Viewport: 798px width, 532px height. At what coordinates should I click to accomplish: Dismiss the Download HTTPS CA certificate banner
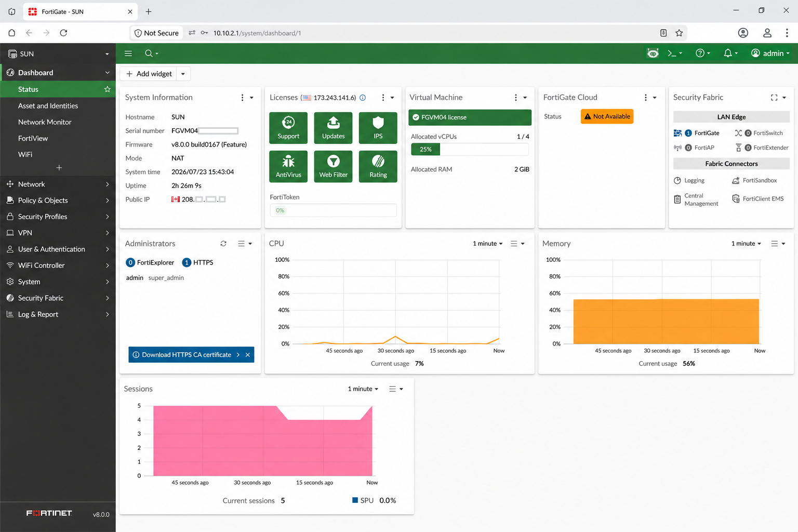click(248, 355)
